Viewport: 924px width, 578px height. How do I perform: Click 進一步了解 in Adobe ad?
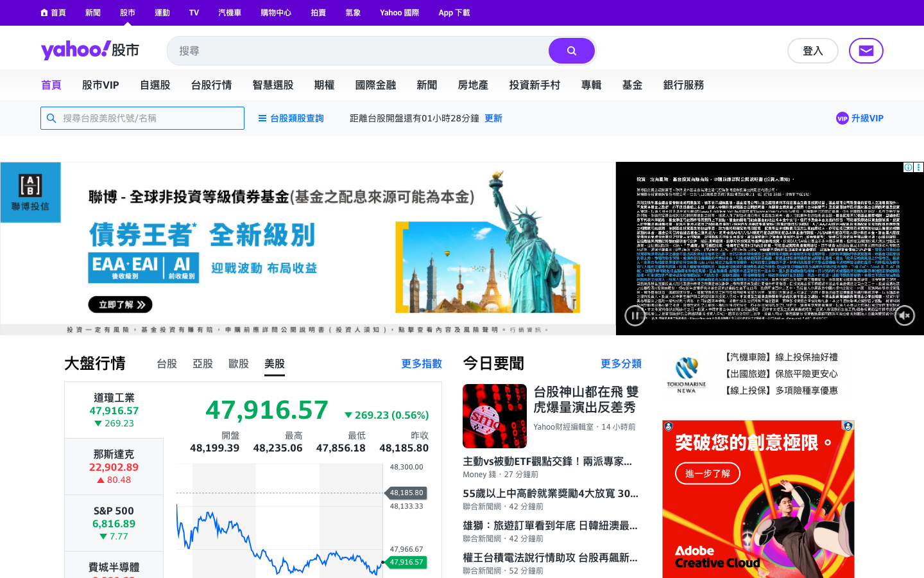point(708,473)
